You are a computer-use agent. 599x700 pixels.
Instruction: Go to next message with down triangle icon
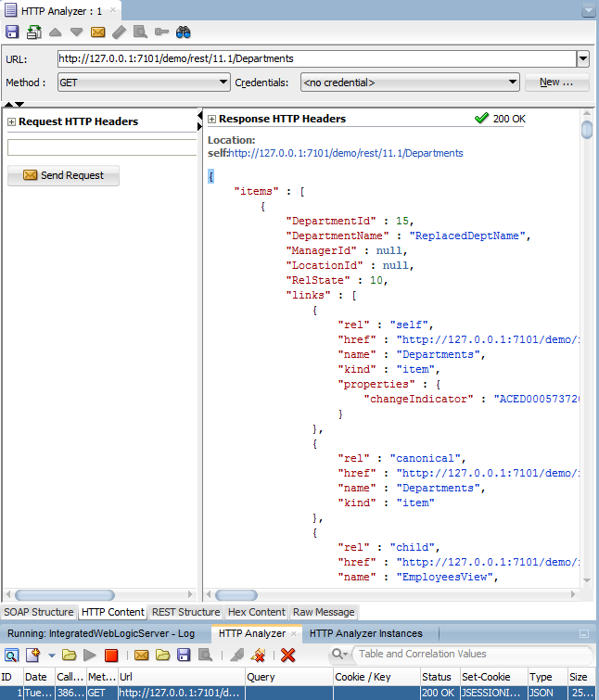(76, 32)
